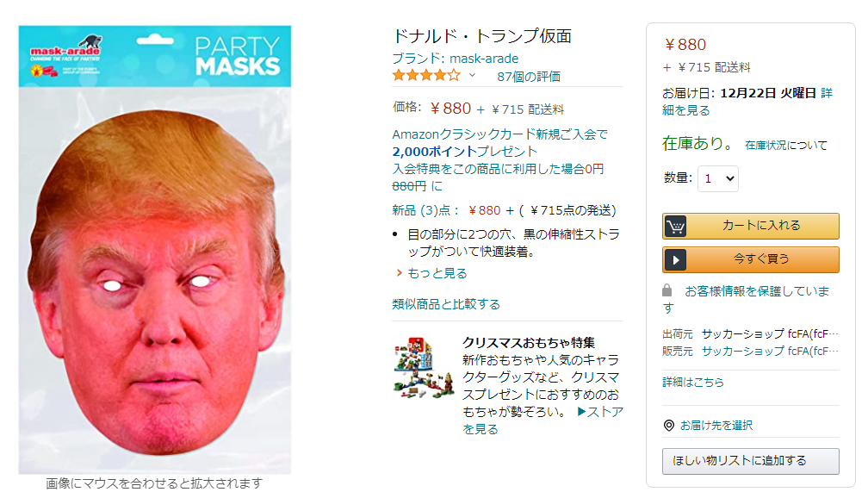Open the quantity 数量 dropdown
Viewport: 868px width, 492px height.
pos(718,178)
